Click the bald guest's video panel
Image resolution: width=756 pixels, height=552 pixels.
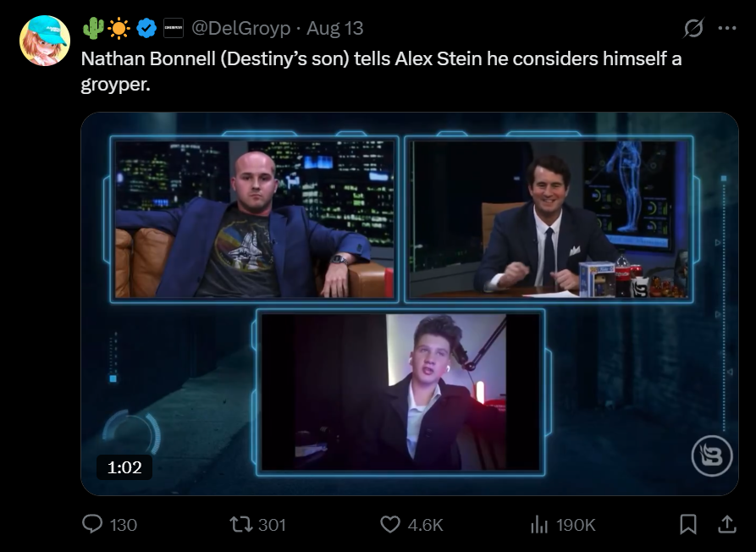(x=254, y=219)
